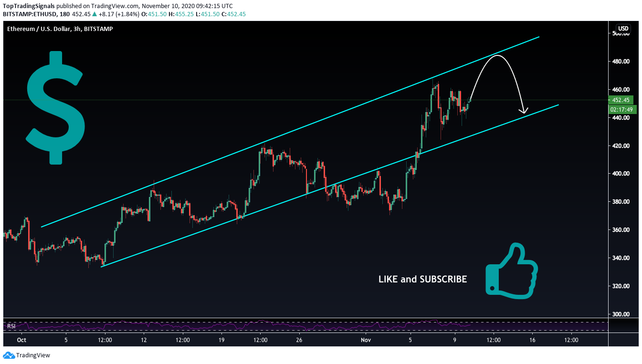Click the 380.00 price axis label
This screenshot has height=364, width=642.
pyautogui.click(x=620, y=202)
